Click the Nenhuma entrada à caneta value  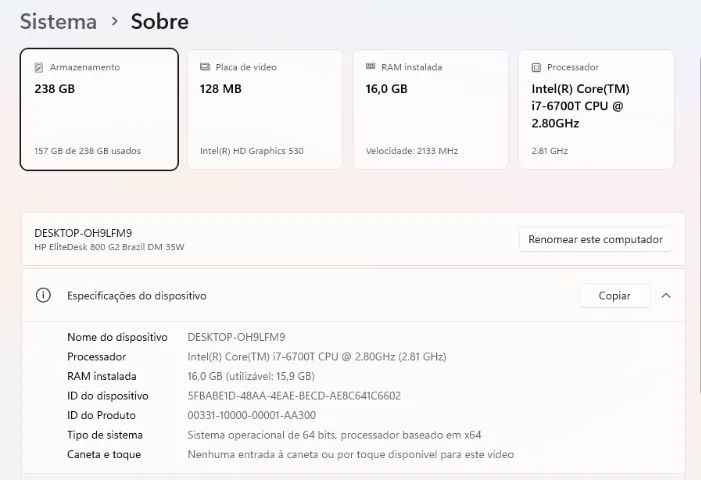point(350,455)
